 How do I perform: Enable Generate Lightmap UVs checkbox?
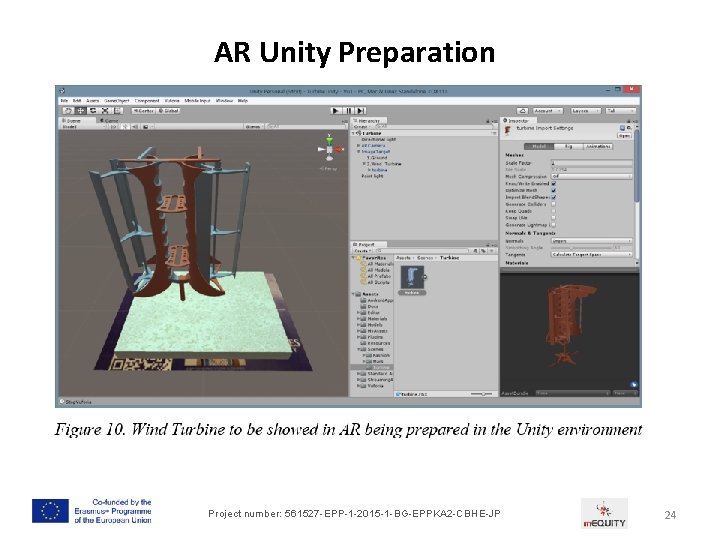click(554, 225)
